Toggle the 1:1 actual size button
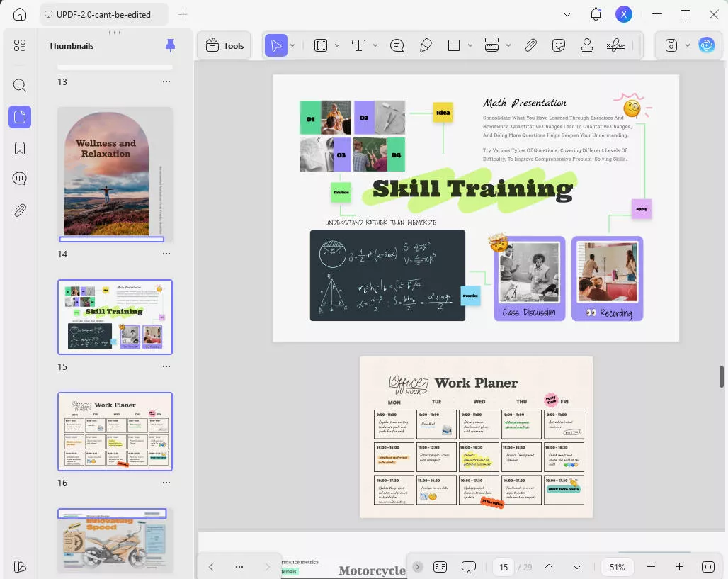Image resolution: width=728 pixels, height=579 pixels. tap(707, 567)
